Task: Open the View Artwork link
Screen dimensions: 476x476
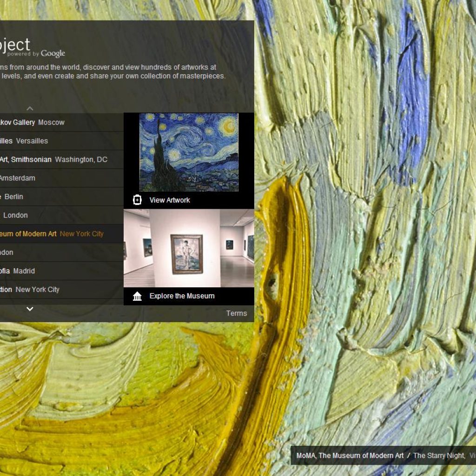Action: click(169, 200)
